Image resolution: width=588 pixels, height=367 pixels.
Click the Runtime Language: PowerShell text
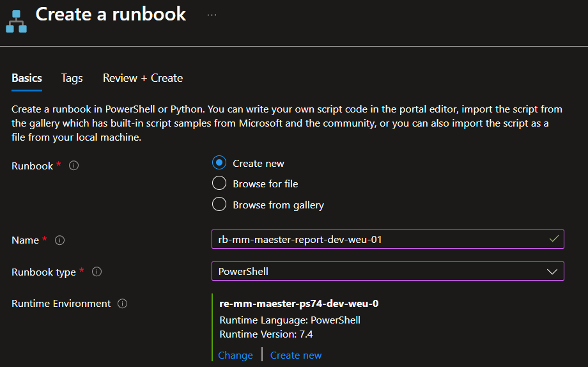tap(290, 320)
